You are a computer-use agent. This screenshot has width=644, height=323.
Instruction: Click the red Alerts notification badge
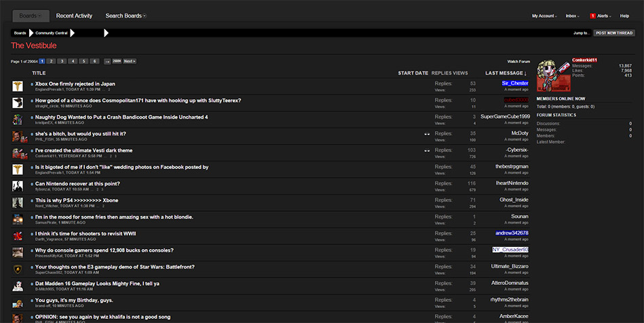[592, 16]
